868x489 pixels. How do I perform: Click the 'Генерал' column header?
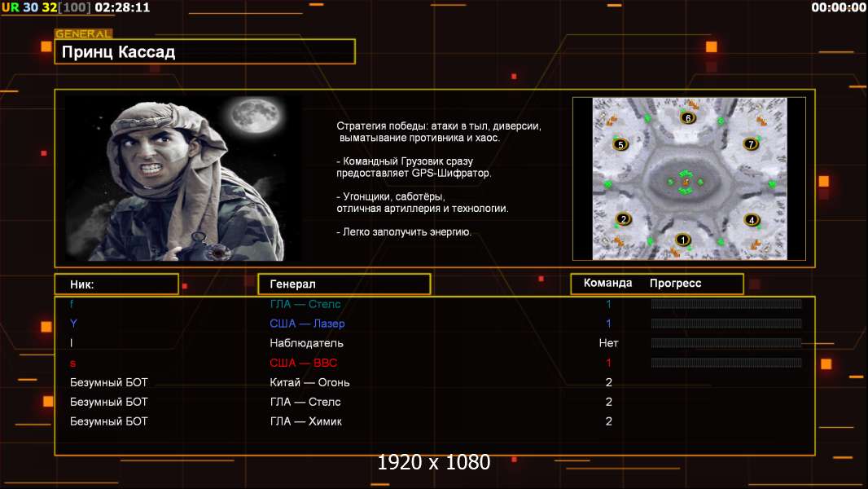pos(344,284)
